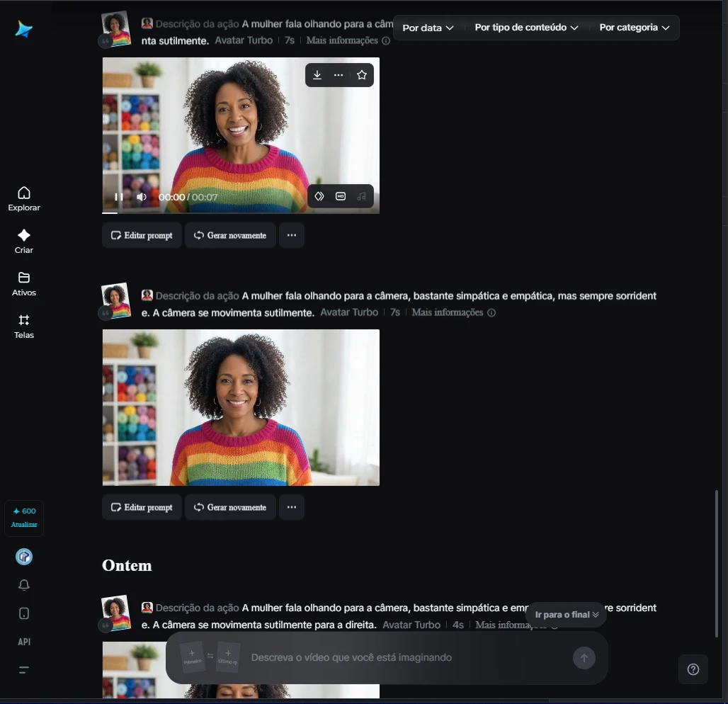Pause the playing video
Screen dimensions: 728x704
click(x=119, y=197)
